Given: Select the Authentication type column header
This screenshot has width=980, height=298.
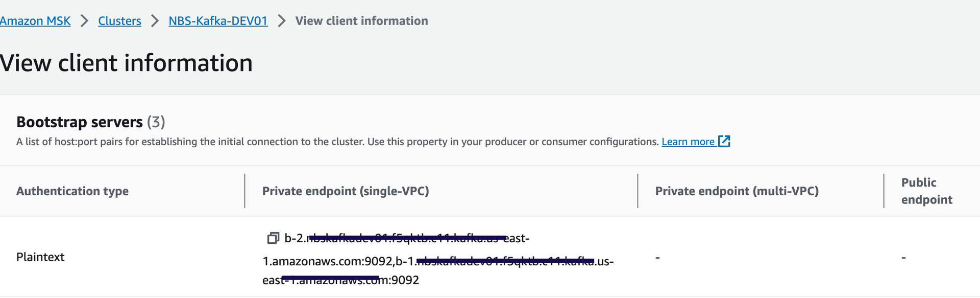Looking at the screenshot, I should point(72,191).
